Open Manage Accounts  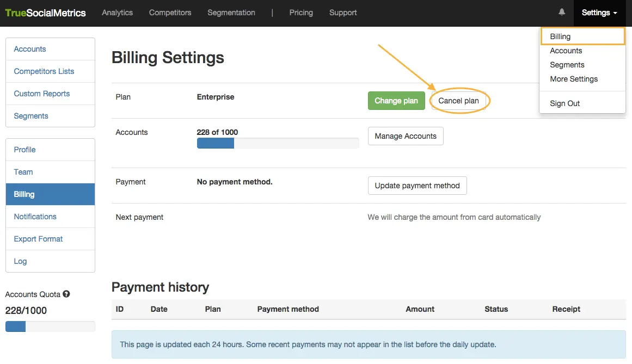[406, 136]
